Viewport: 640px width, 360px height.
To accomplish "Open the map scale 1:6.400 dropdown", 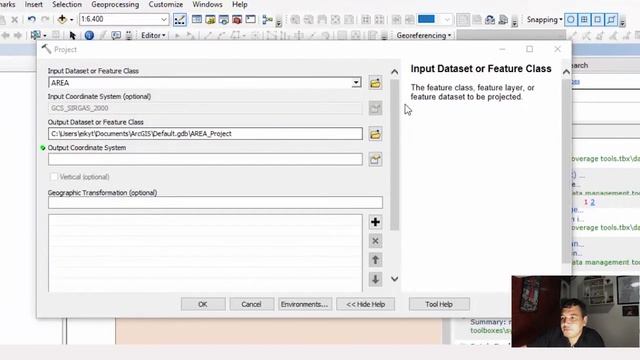I will (x=164, y=19).
